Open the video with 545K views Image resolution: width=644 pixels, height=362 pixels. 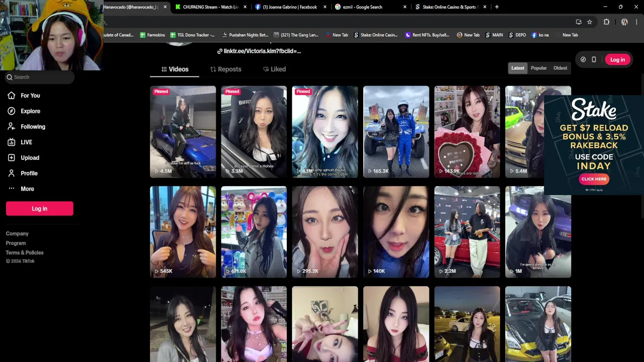click(183, 232)
